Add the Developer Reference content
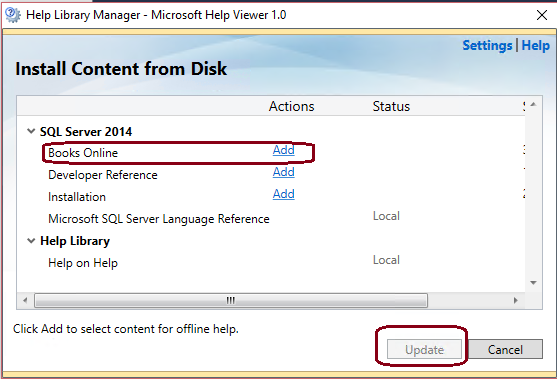 283,172
